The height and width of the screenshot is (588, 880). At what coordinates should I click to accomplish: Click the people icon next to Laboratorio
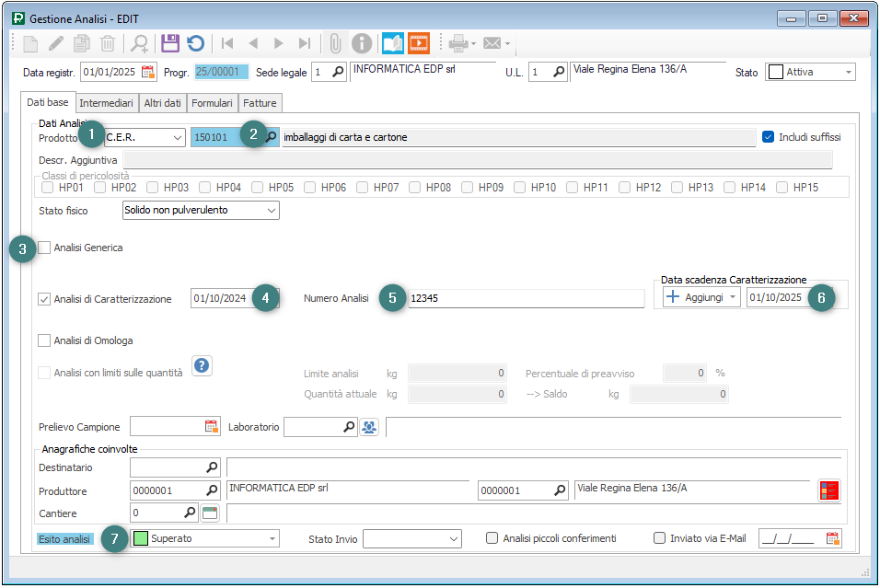click(369, 427)
